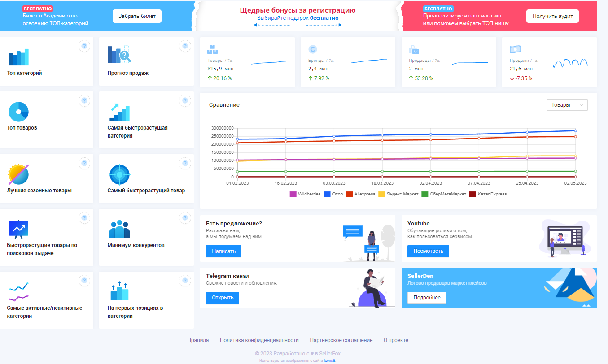The height and width of the screenshot is (364, 608).
Task: Click the -7.35 % sales change value
Action: [524, 78]
